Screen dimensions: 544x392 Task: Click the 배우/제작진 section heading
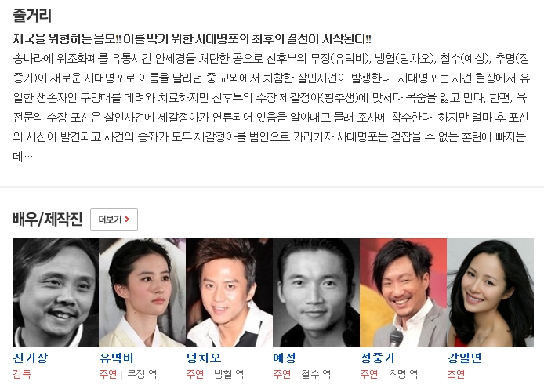tap(48, 219)
